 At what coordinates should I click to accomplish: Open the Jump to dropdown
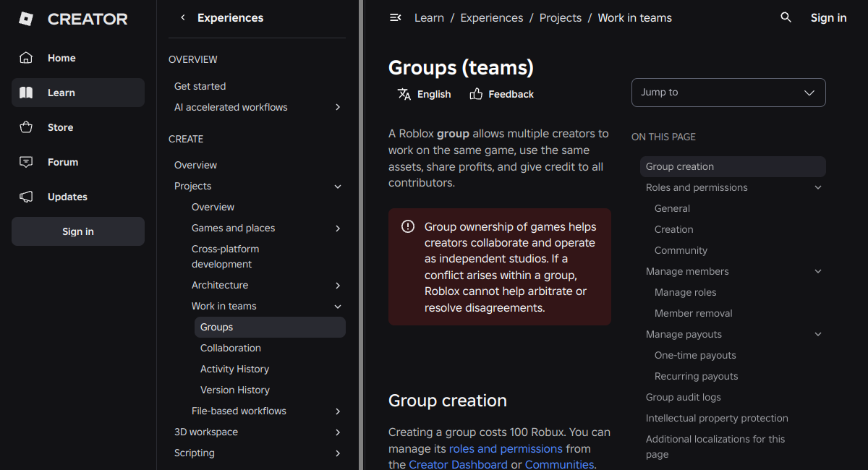[728, 93]
